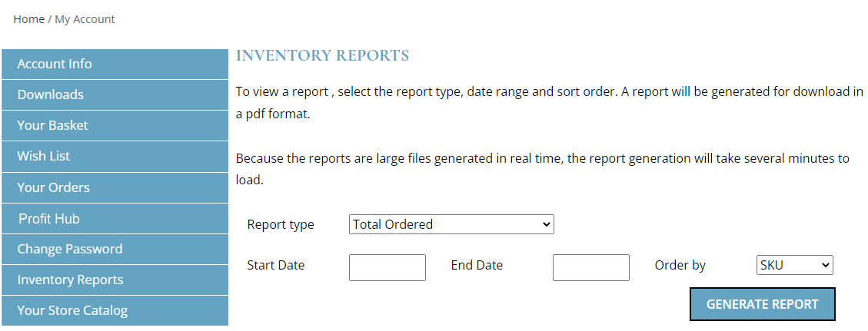The height and width of the screenshot is (331, 868).
Task: Focus the End Date field
Action: [590, 267]
